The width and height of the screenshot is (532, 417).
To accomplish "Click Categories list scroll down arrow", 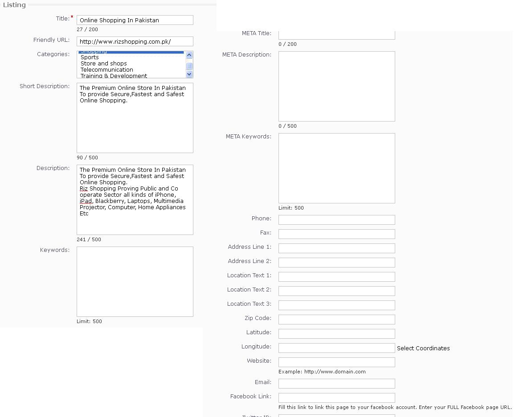I will pos(189,74).
